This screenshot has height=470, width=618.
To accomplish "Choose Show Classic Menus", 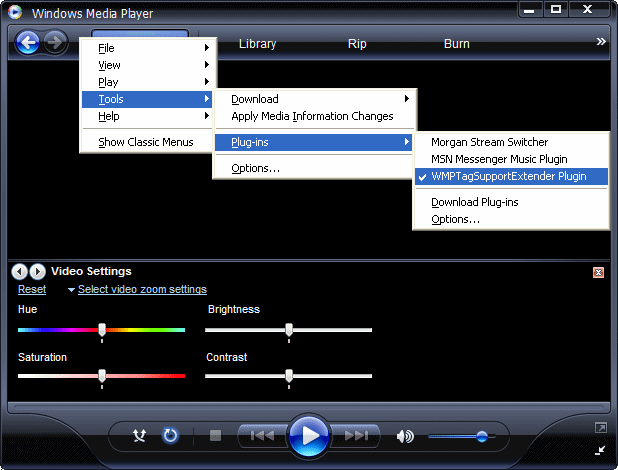I will point(147,142).
